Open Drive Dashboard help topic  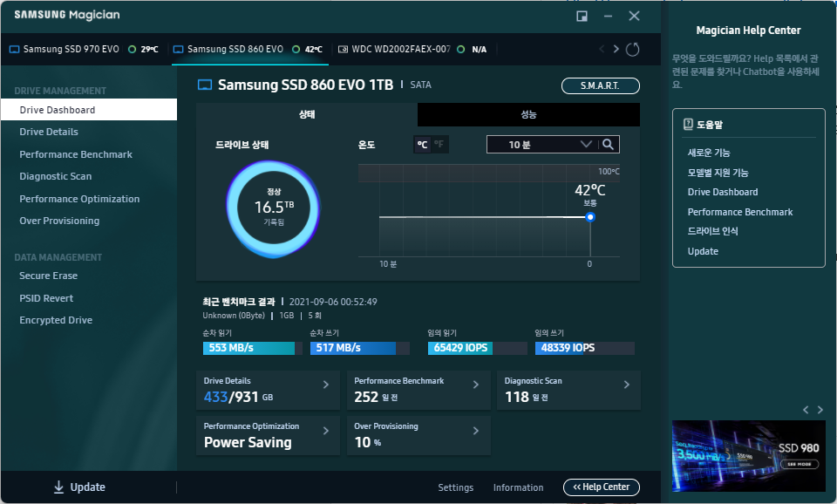(722, 192)
